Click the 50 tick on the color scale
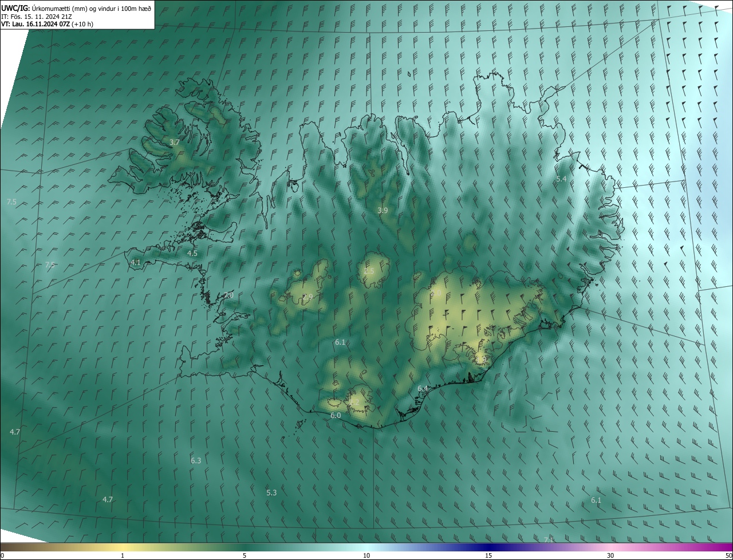 [x=729, y=555]
